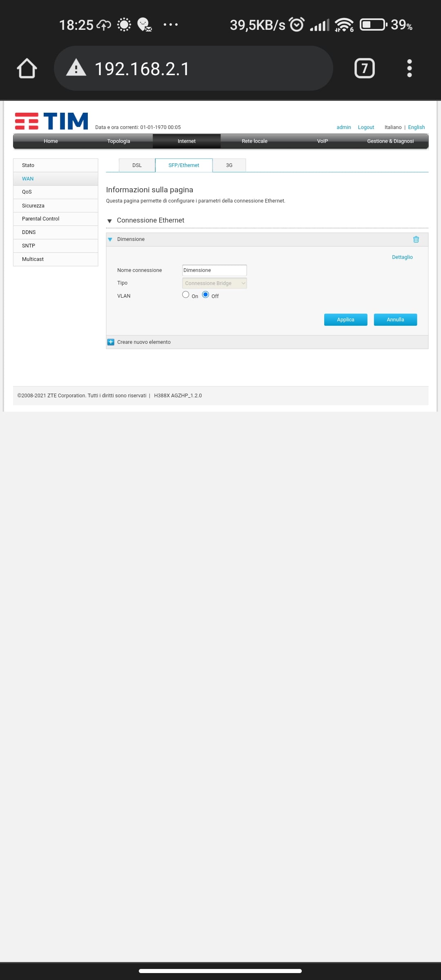Switch to the DSL tab

click(x=137, y=165)
